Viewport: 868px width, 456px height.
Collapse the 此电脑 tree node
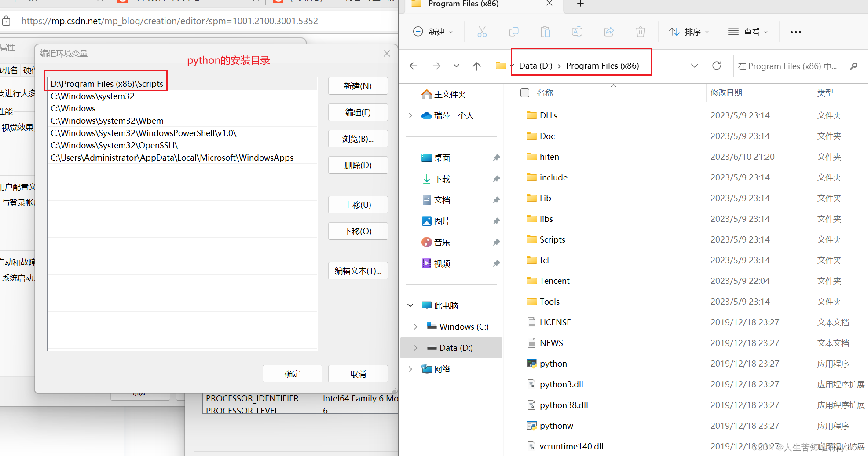coord(410,305)
